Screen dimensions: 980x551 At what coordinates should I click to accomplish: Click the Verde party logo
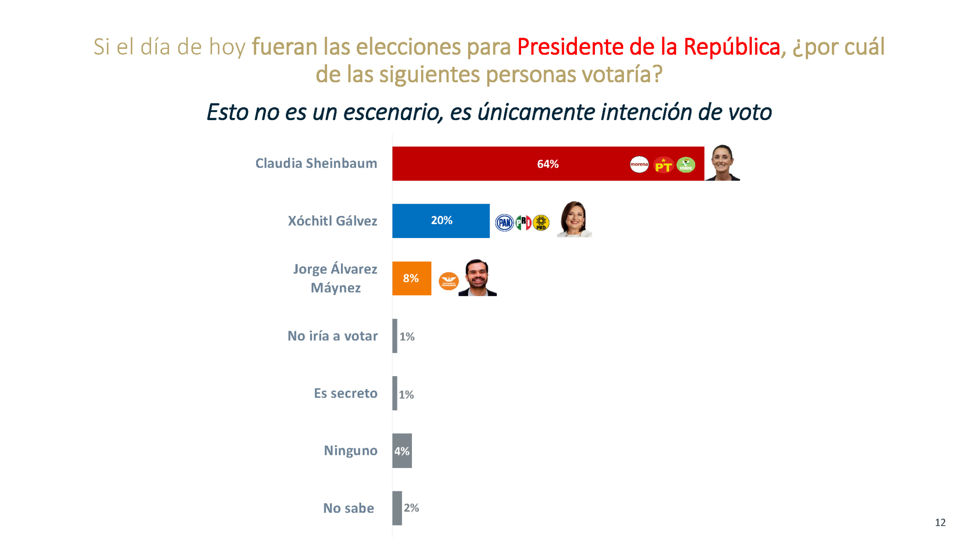[686, 165]
